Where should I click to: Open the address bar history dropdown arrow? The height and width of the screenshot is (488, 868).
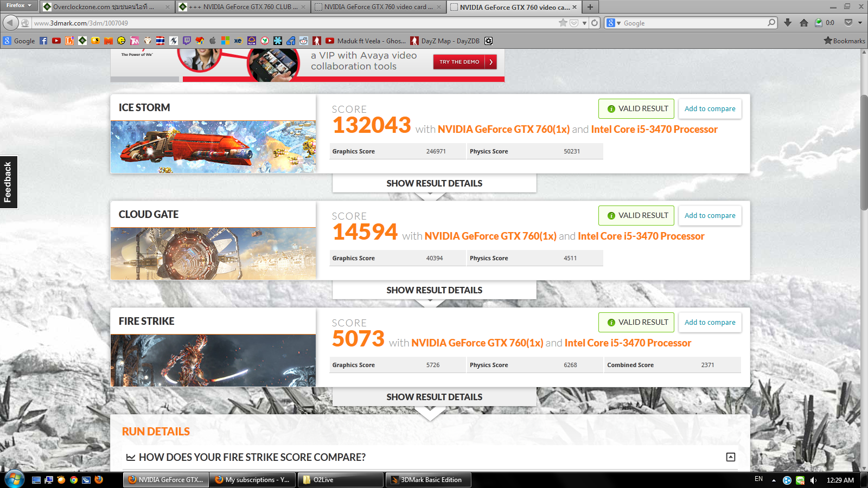click(584, 23)
